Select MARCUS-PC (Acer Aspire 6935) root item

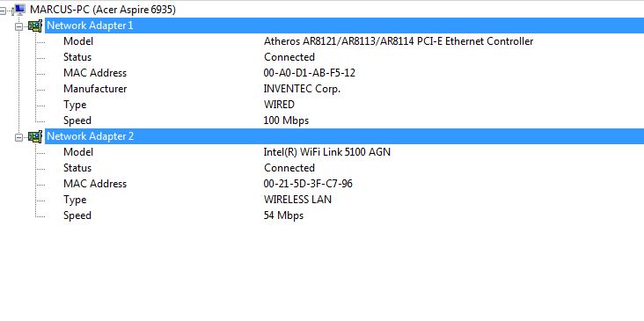point(103,10)
